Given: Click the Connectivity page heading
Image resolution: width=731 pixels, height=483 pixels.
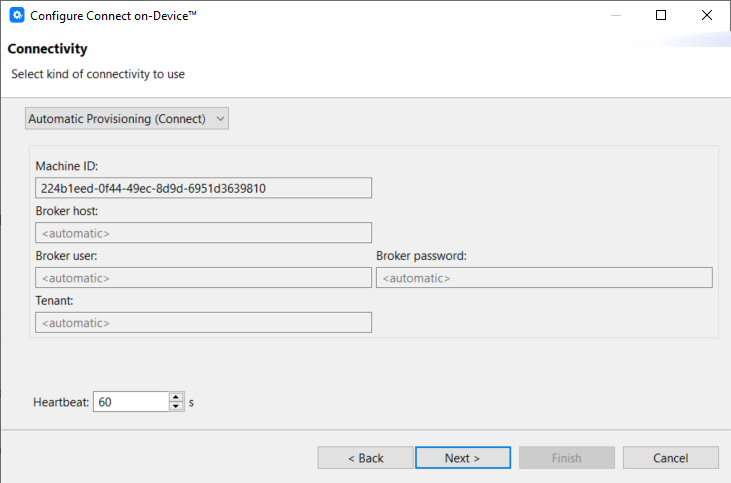Looking at the screenshot, I should [47, 49].
